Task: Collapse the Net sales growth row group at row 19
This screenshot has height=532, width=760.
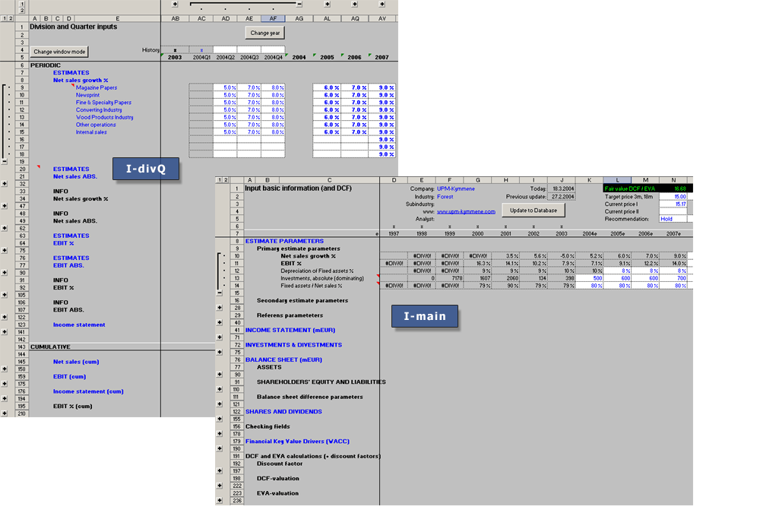Action: coord(5,162)
